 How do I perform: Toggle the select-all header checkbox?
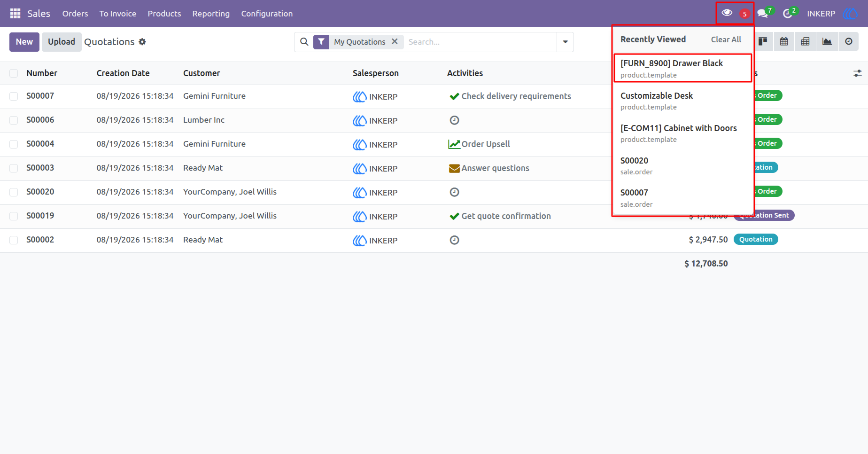pos(14,73)
